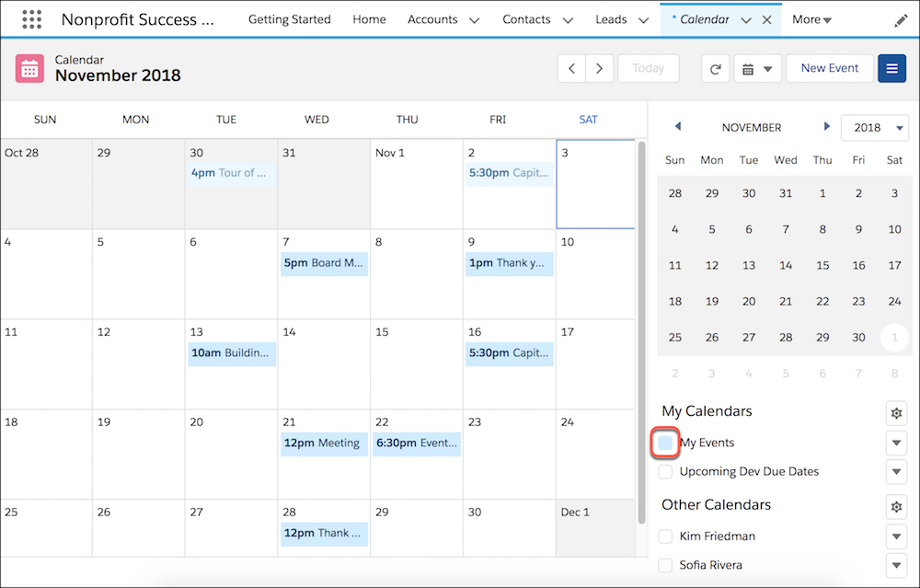This screenshot has height=588, width=920.
Task: Open the My Events options dropdown
Action: pos(896,443)
